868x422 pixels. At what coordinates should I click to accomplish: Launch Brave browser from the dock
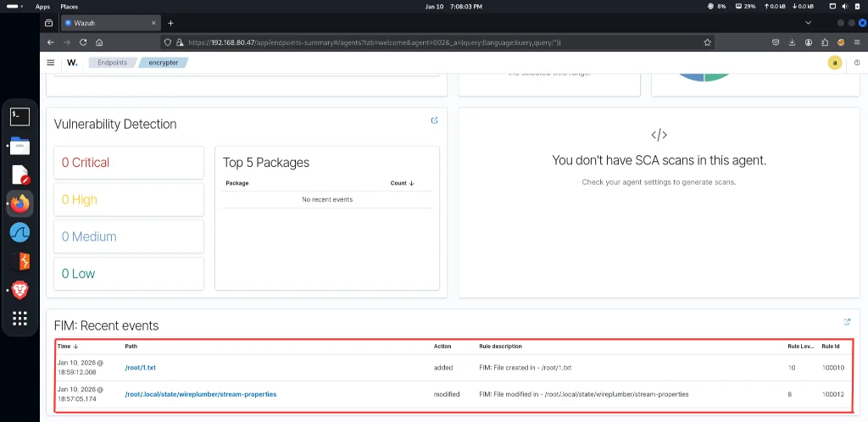click(x=20, y=291)
